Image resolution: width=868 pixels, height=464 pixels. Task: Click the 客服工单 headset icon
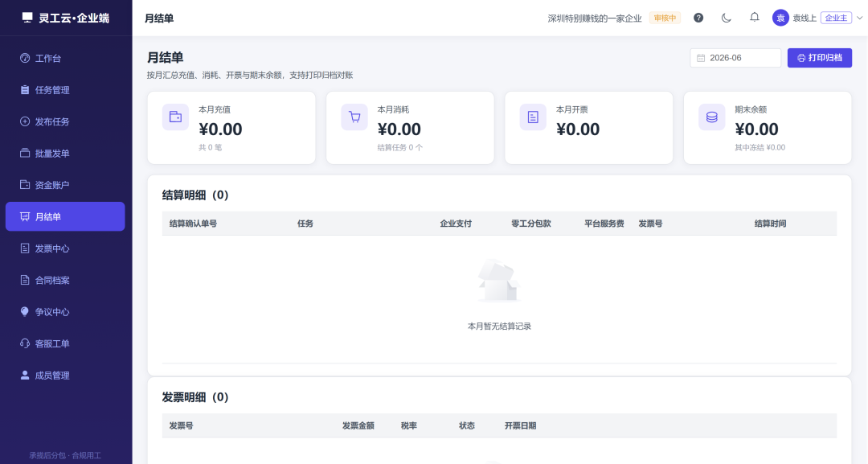tap(25, 344)
